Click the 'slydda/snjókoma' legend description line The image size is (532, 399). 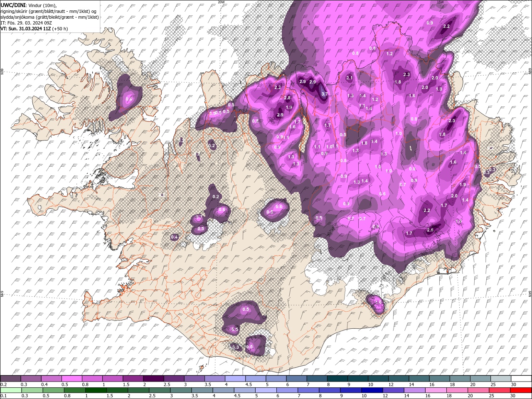click(x=49, y=17)
